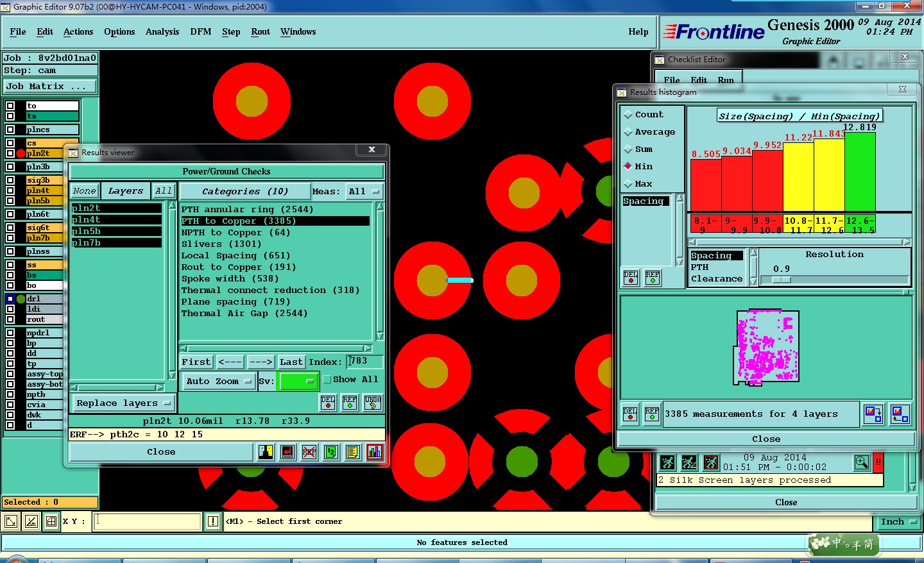Viewport: 924px width, 563px height.
Task: Click the Last button in Results viewer
Action: 291,362
